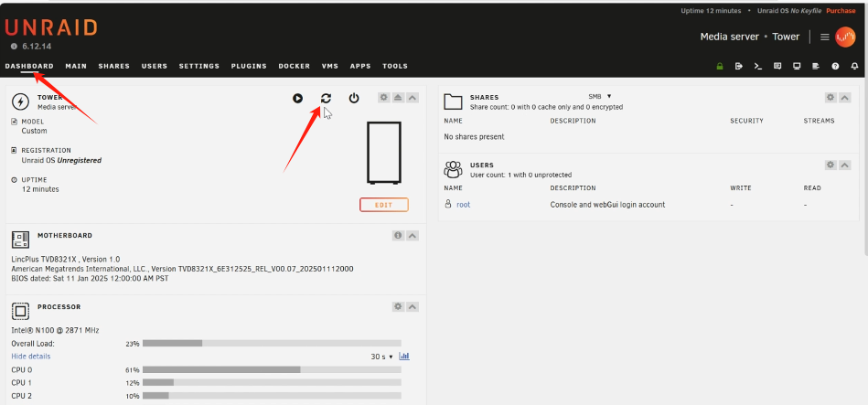Click the orange Unraid account avatar
This screenshot has width=868, height=405.
coord(845,37)
